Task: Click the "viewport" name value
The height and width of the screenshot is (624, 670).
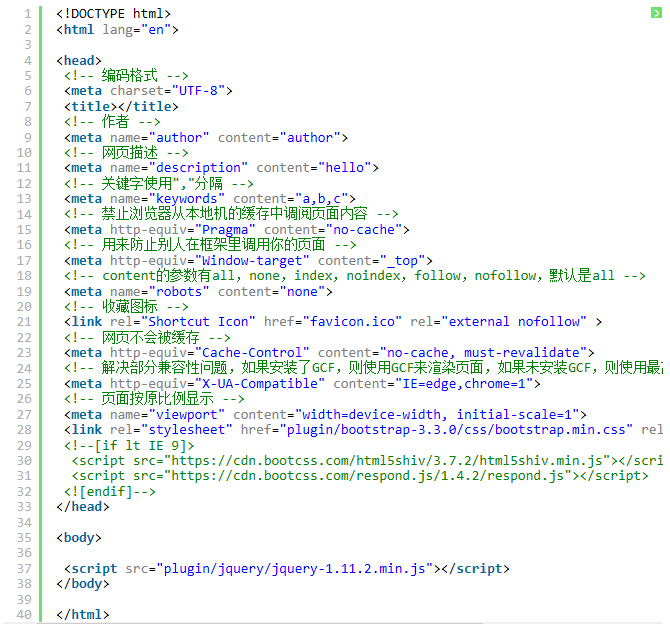Action: [x=186, y=415]
